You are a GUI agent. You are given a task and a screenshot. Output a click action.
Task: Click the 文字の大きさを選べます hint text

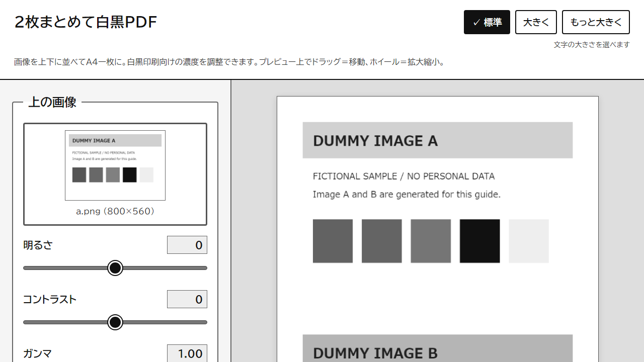[592, 45]
